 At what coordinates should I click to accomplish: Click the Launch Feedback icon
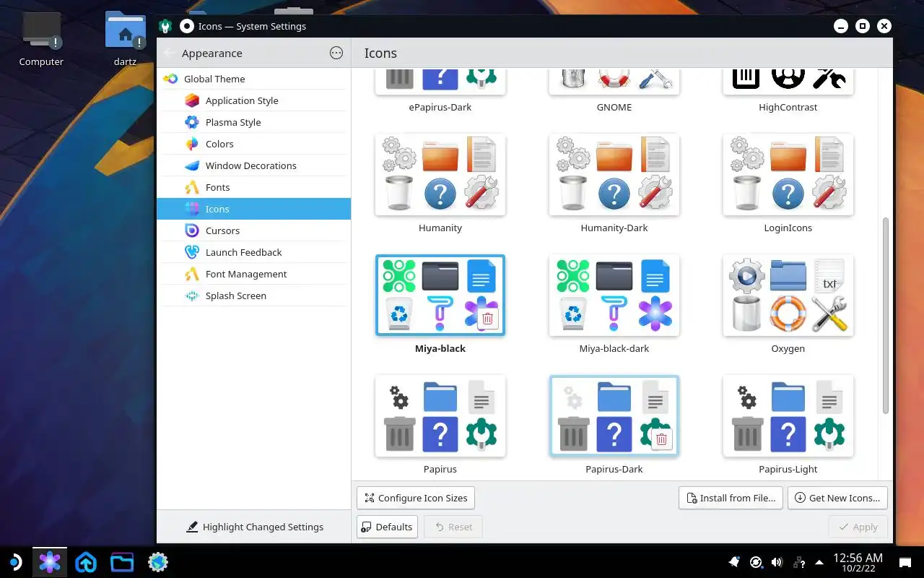click(191, 252)
